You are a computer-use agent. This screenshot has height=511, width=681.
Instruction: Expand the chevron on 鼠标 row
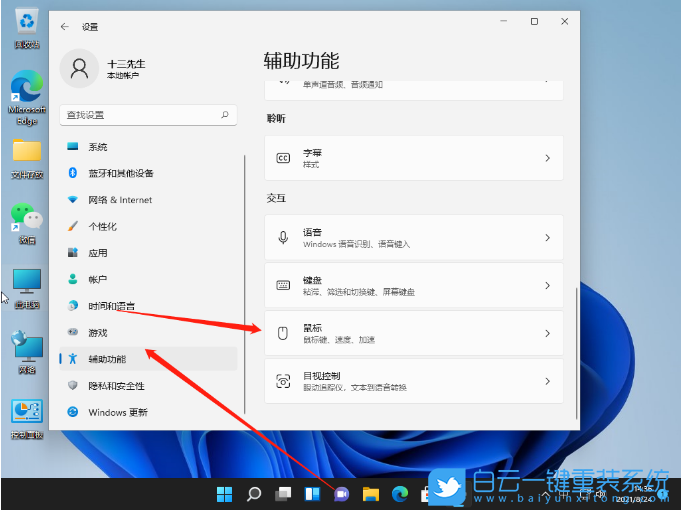pos(547,333)
